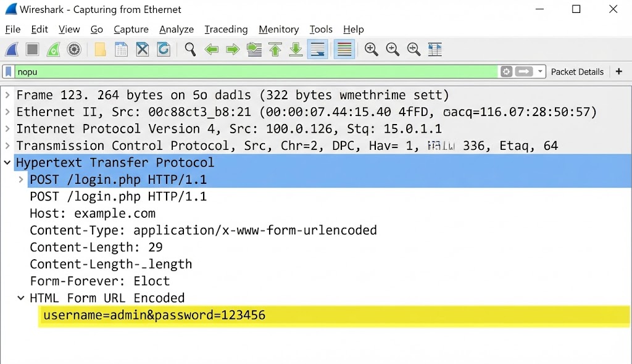
Task: Click the plus button to add a filter
Action: pyautogui.click(x=619, y=71)
